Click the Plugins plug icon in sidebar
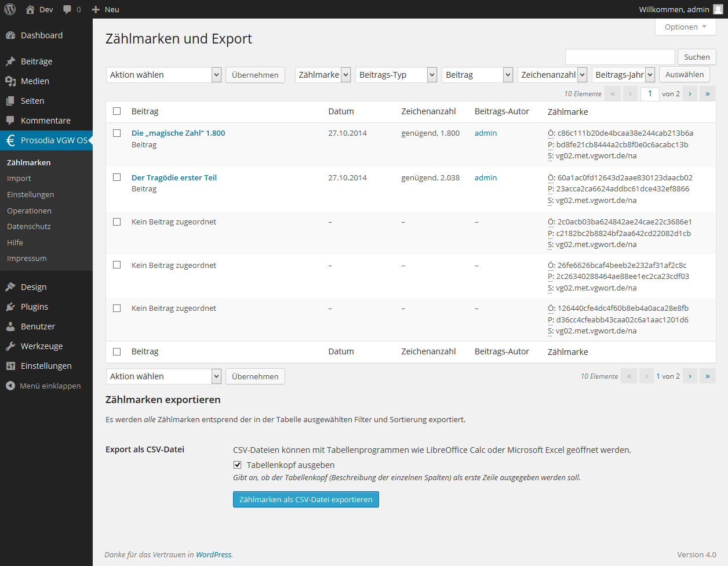This screenshot has width=728, height=566. 10,307
